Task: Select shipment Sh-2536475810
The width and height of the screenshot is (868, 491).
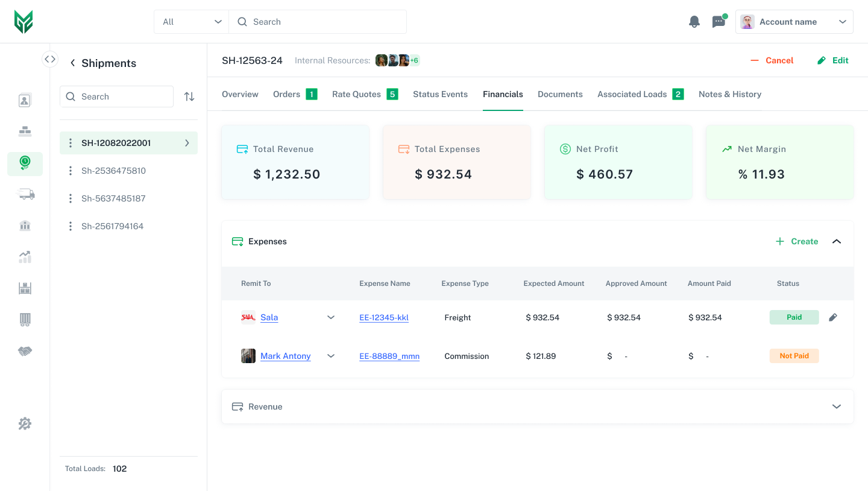Action: [x=113, y=171]
